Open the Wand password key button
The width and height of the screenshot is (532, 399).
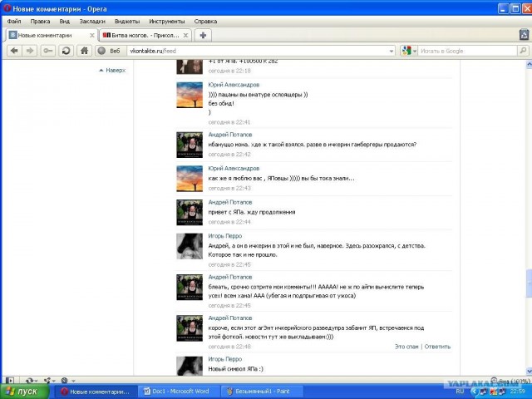pyautogui.click(x=48, y=51)
